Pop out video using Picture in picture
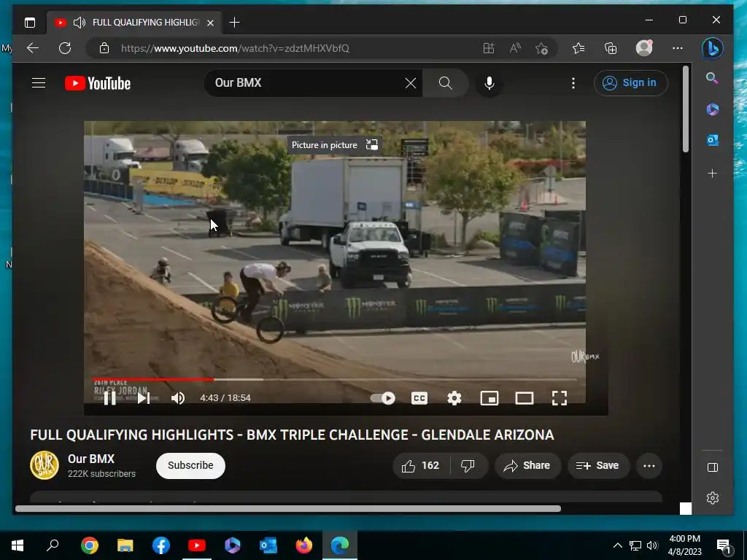The height and width of the screenshot is (560, 747). click(333, 145)
